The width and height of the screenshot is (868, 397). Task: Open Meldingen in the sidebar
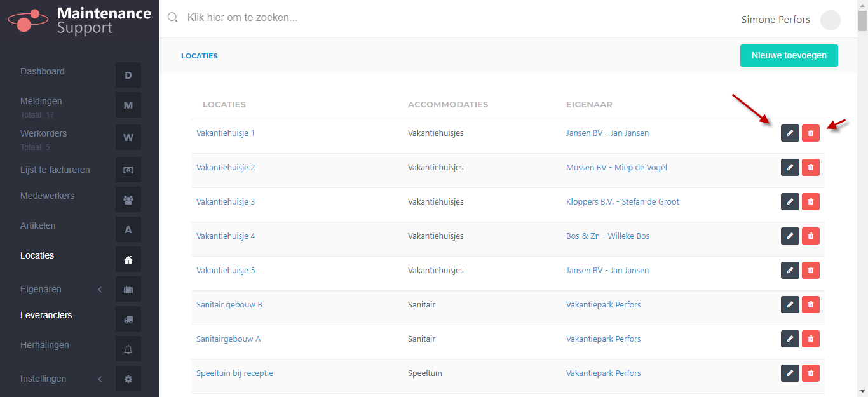click(x=41, y=101)
